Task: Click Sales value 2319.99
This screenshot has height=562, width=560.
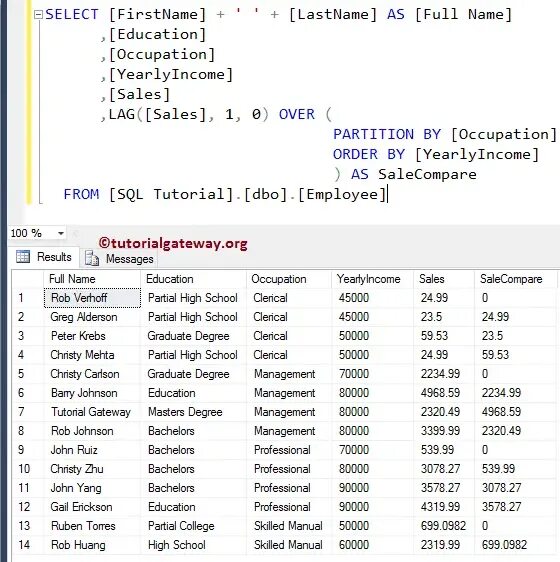Action: pyautogui.click(x=444, y=545)
